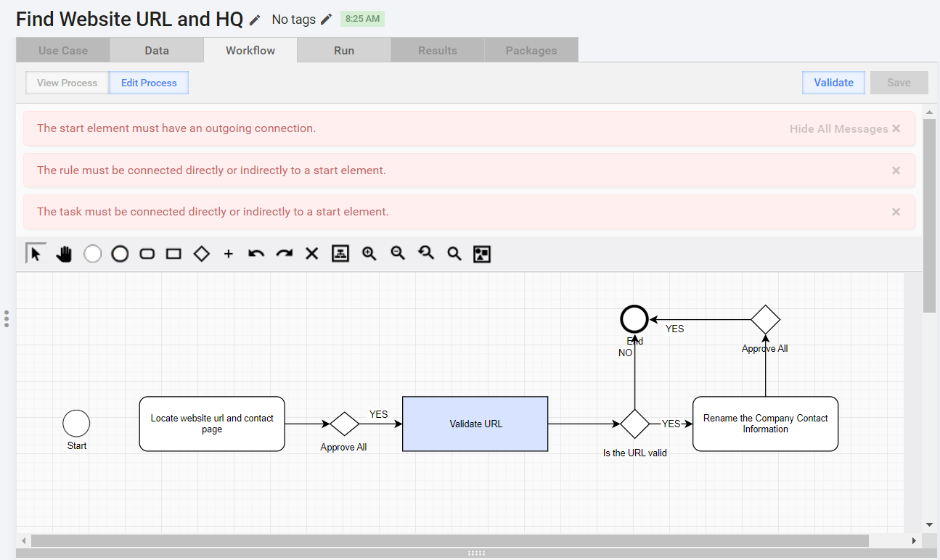Viewport: 940px width, 560px height.
Task: Click the plain magnifier fit icon
Action: pyautogui.click(x=454, y=254)
